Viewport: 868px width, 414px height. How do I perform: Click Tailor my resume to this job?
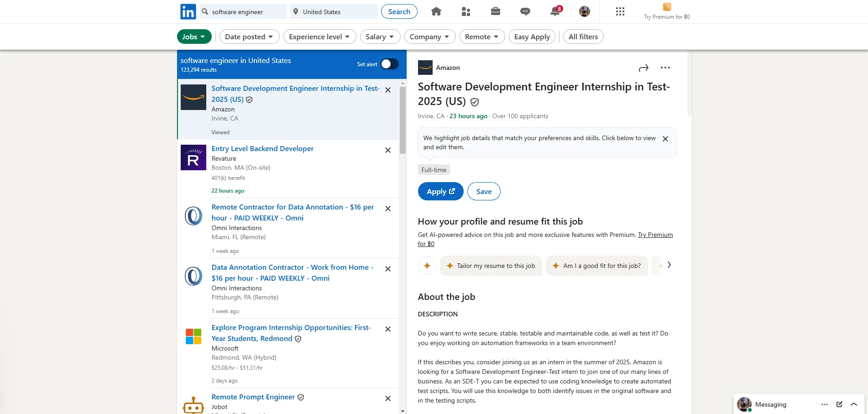coord(491,266)
